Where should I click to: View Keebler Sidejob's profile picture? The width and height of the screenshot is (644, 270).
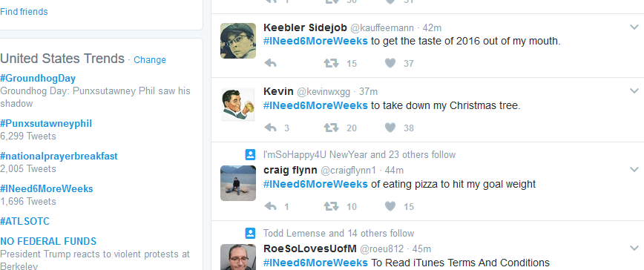pyautogui.click(x=238, y=41)
